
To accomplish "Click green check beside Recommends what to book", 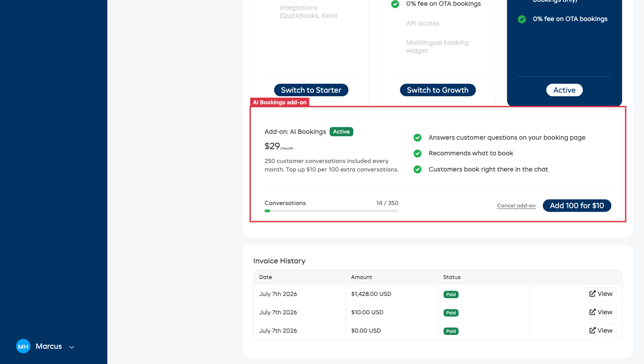I will click(x=417, y=154).
